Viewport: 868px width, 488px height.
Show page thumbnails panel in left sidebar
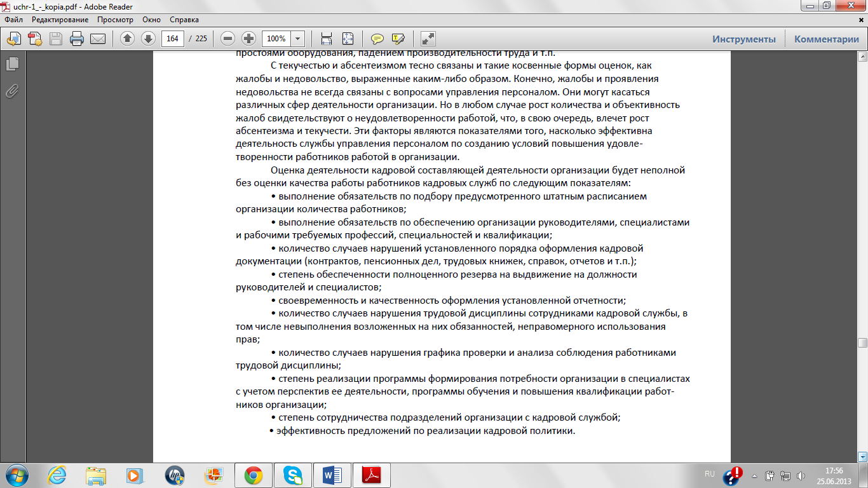click(x=12, y=64)
